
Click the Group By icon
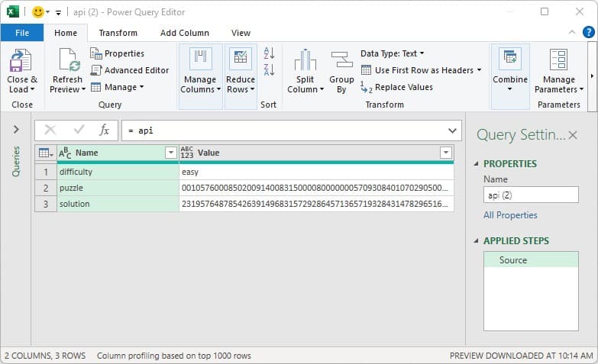point(341,60)
